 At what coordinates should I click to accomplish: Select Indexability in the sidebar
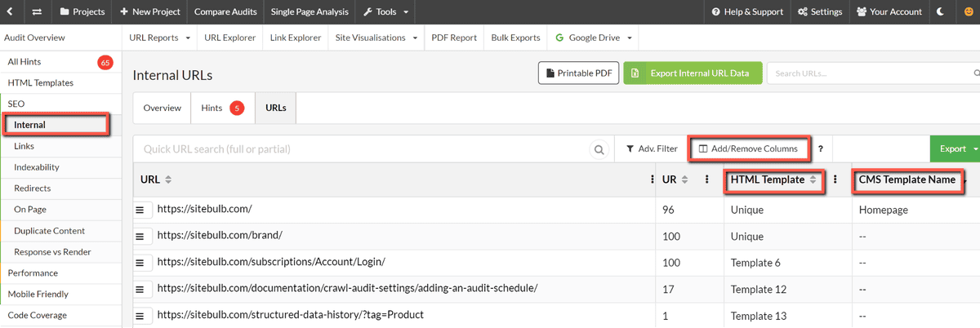[x=37, y=167]
